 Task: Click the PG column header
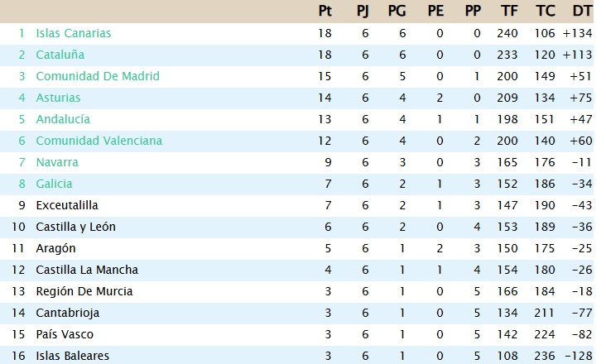pos(397,12)
